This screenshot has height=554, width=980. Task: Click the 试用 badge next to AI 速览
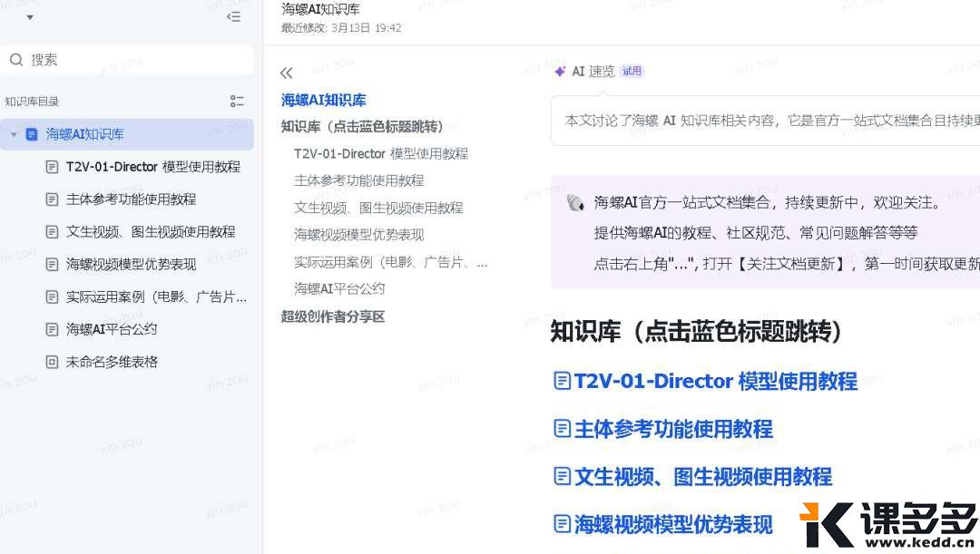point(632,72)
